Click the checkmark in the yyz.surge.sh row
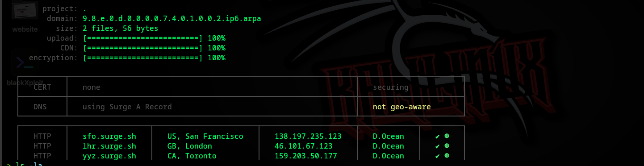The image size is (644, 166). tap(438, 156)
